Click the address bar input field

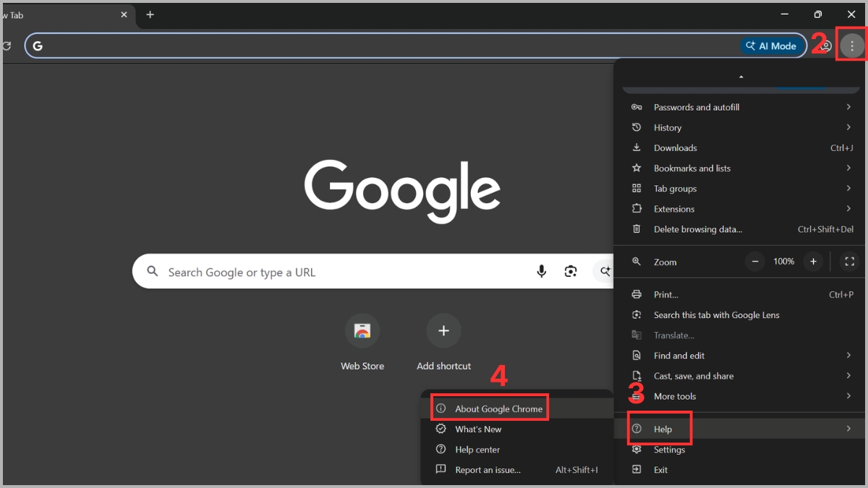[x=416, y=46]
